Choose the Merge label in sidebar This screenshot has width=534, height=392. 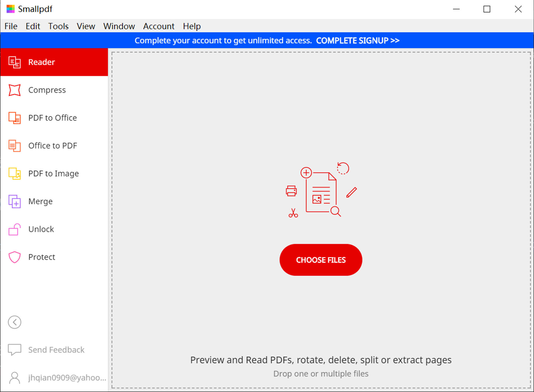[x=41, y=201]
